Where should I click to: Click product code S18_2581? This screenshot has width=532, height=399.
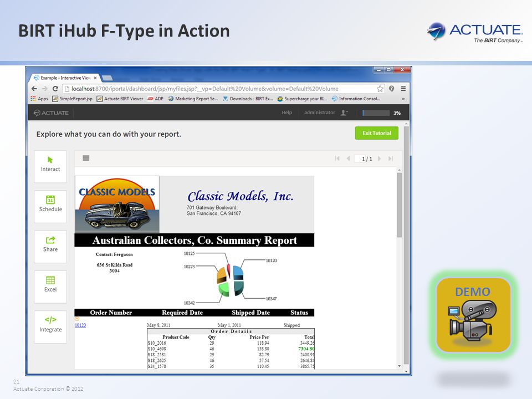(157, 355)
